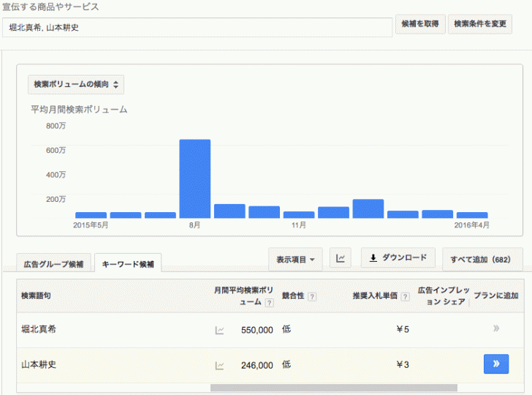The image size is (532, 395).
Task: Click help icon beside 月間平均検索ボリューム
Action: (269, 302)
